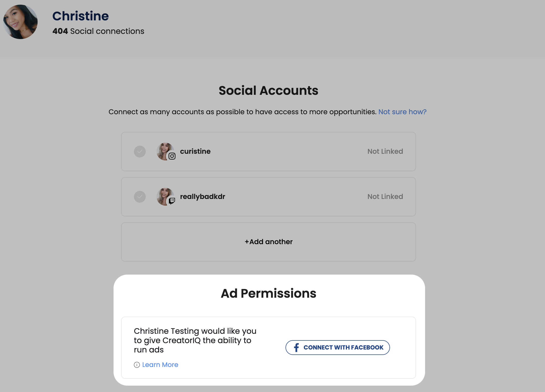Click Connect with Facebook button
545x392 pixels.
(338, 348)
